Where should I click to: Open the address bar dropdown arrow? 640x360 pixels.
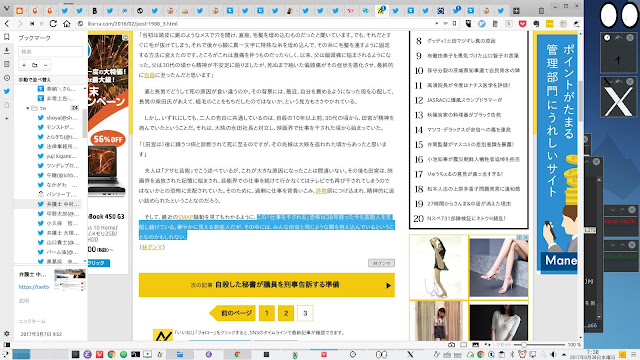tap(436, 24)
